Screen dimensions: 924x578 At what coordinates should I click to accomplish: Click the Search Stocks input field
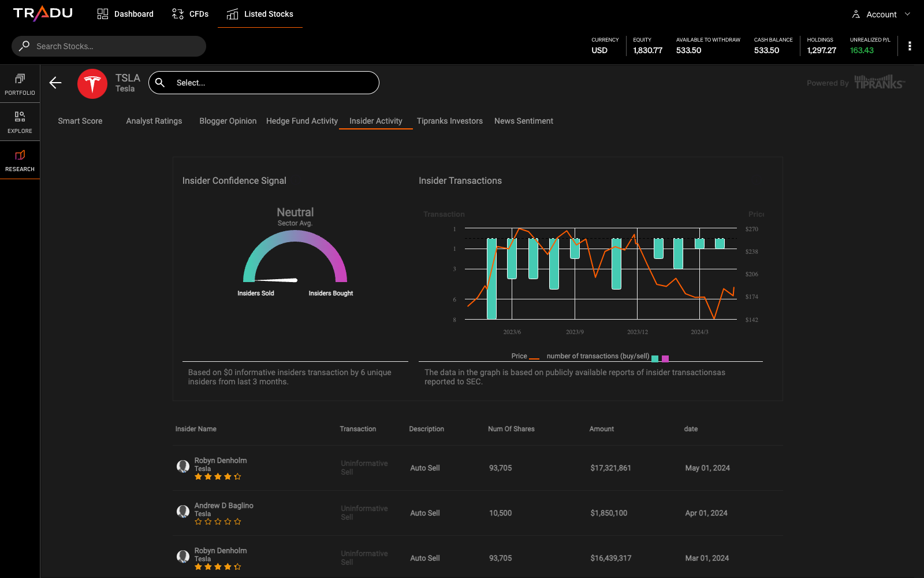point(109,46)
